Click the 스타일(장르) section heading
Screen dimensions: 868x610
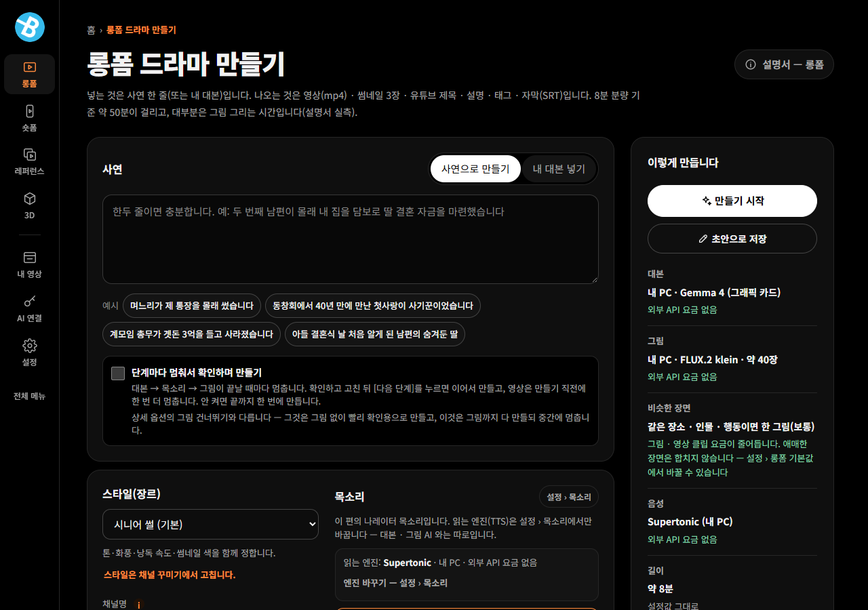coord(132,494)
